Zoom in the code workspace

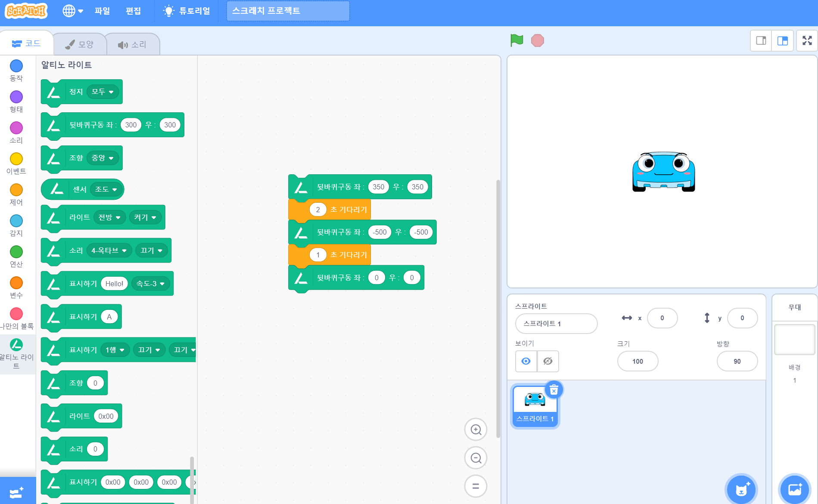tap(476, 430)
